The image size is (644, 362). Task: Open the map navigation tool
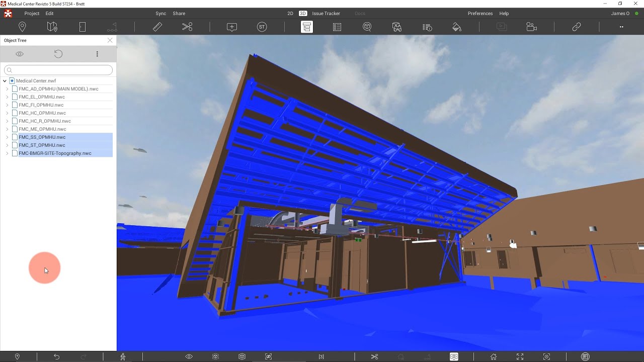pos(52,27)
